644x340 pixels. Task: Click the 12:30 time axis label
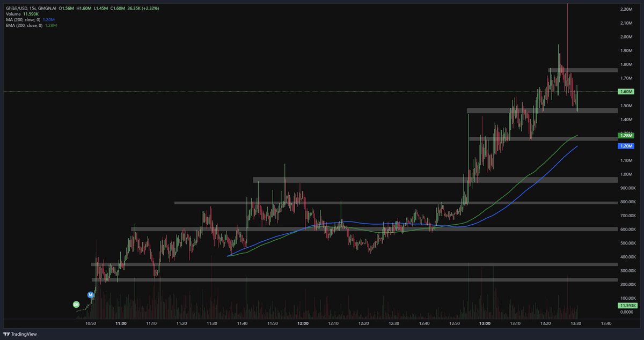394,323
